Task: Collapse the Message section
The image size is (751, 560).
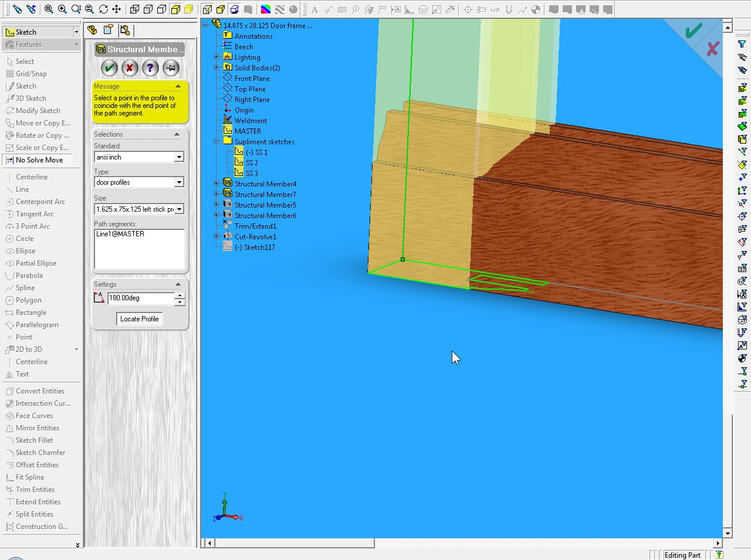Action: click(178, 86)
